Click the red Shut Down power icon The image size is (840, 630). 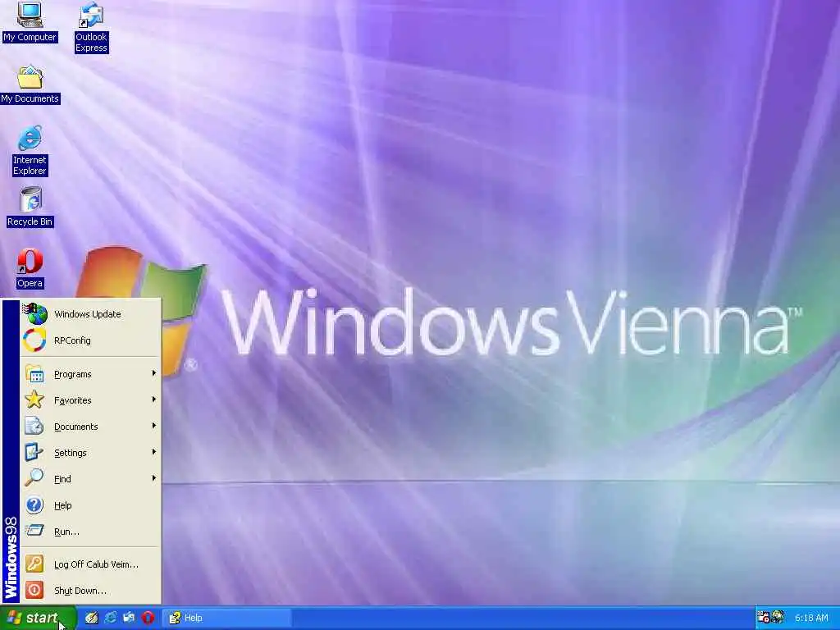34,590
